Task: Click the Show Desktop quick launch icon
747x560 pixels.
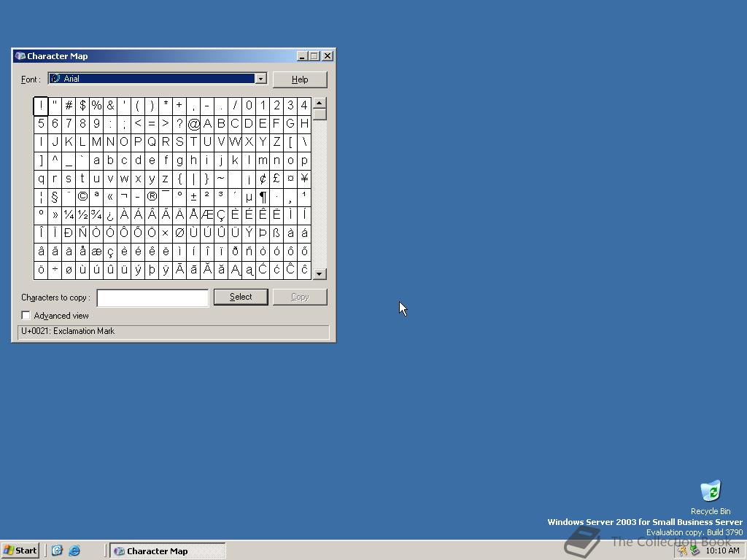Action: click(x=57, y=551)
